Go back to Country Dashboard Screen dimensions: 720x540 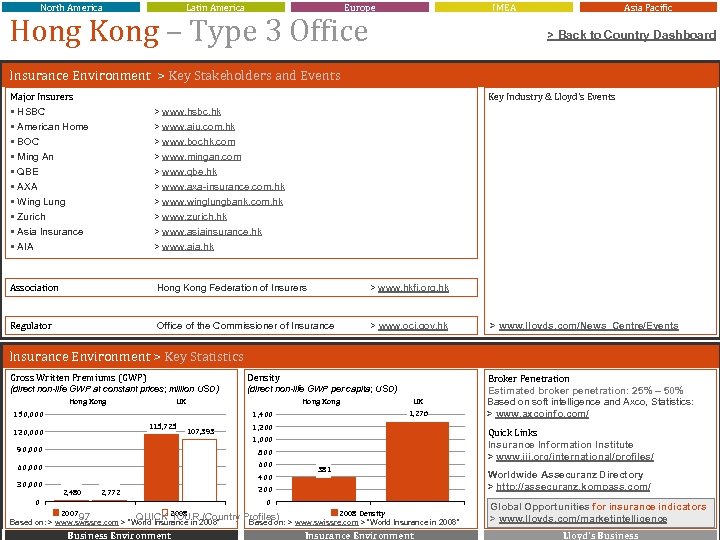(631, 35)
